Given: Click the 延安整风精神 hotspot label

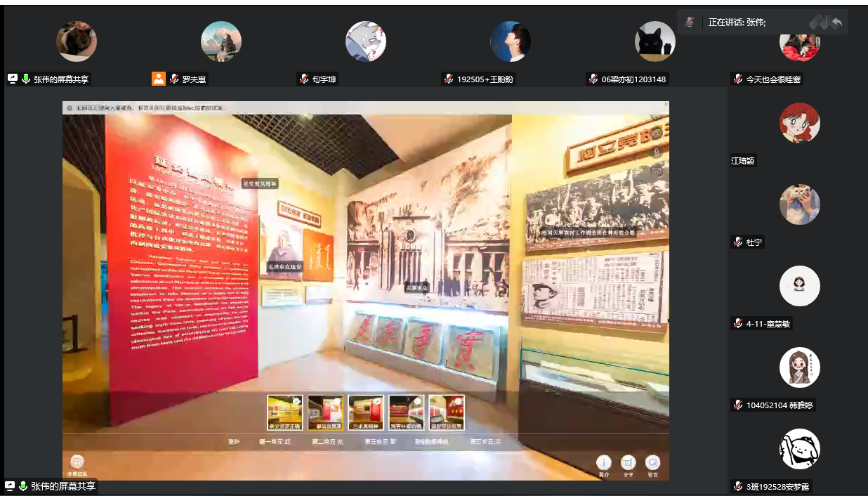Looking at the screenshot, I should pos(260,183).
